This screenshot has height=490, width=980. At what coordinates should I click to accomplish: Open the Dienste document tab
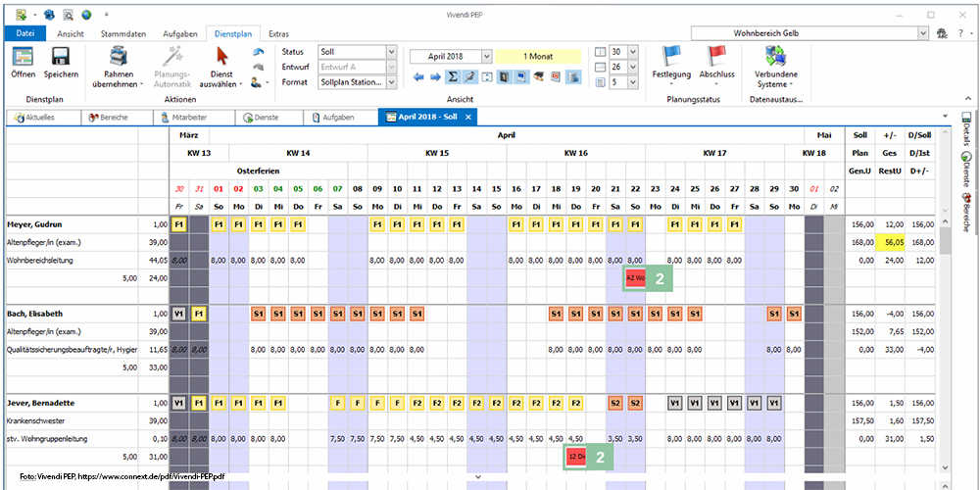269,117
